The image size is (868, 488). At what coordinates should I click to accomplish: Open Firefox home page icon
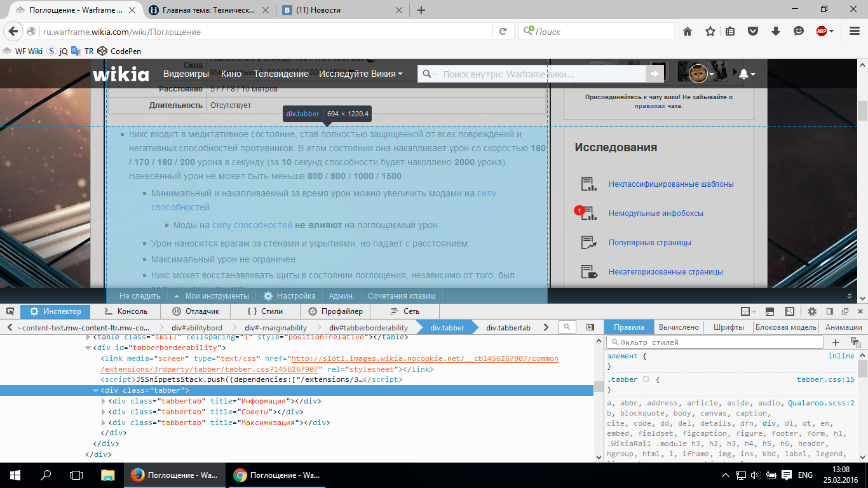coord(687,31)
